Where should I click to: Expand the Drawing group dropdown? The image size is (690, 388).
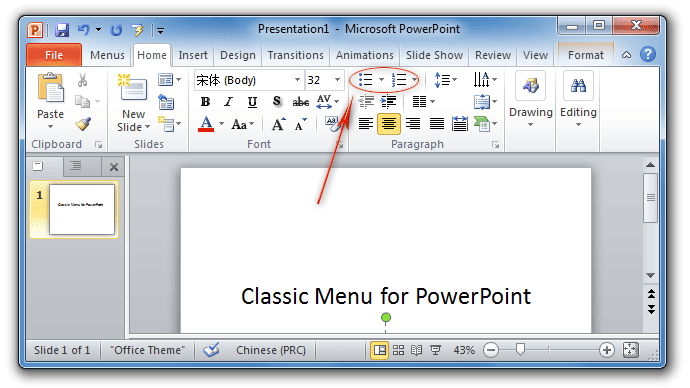530,100
